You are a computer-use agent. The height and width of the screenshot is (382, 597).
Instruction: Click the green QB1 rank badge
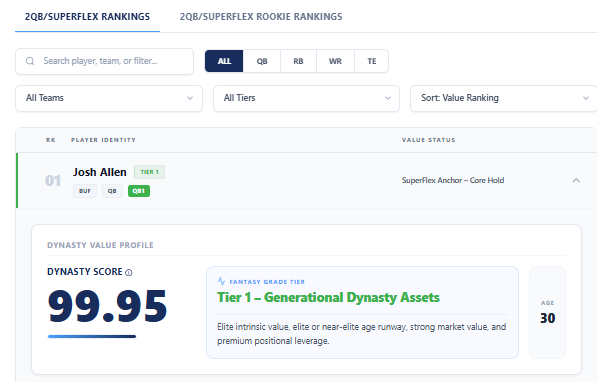click(x=139, y=191)
